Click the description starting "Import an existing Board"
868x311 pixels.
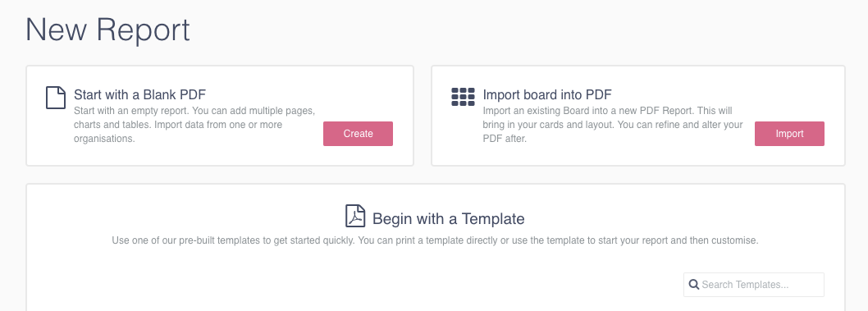(x=613, y=125)
